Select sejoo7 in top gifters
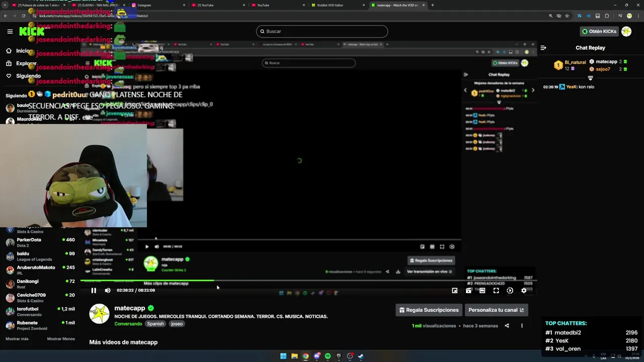Viewport: 644px width, 362px height. click(603, 69)
